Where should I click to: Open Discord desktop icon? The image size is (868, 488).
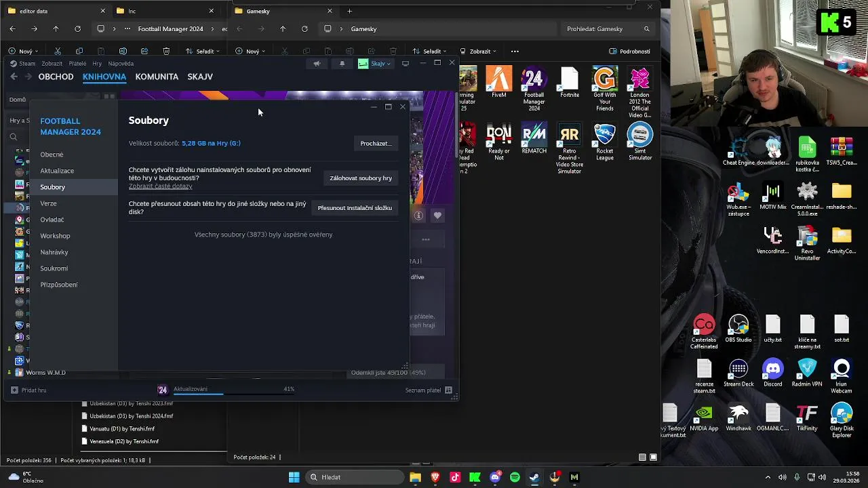tap(773, 373)
